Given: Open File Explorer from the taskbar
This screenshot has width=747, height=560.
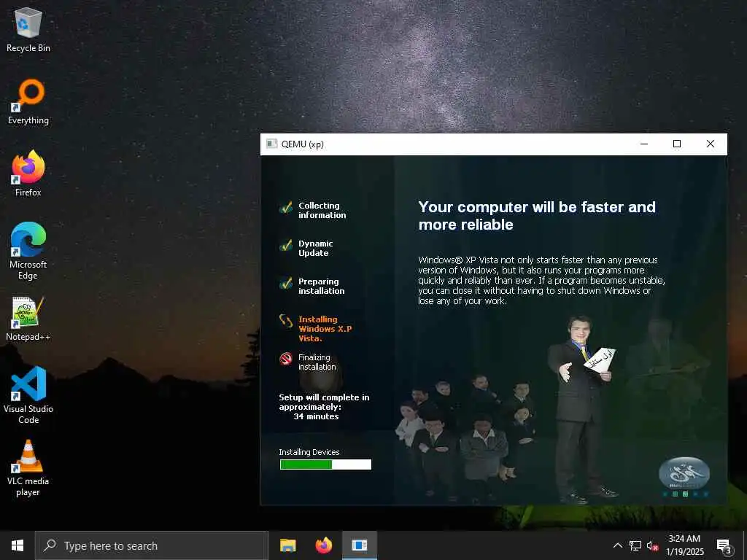Looking at the screenshot, I should (x=287, y=545).
